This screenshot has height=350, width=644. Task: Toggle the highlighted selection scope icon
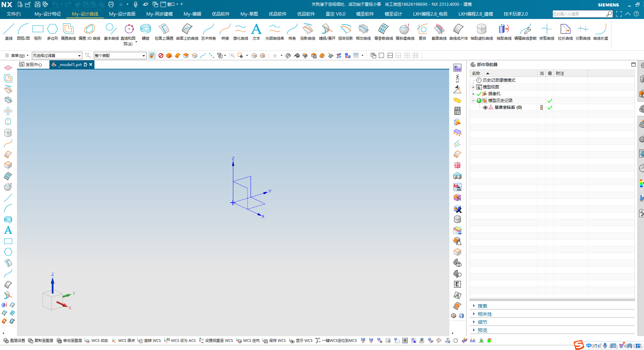pyautogui.click(x=152, y=56)
